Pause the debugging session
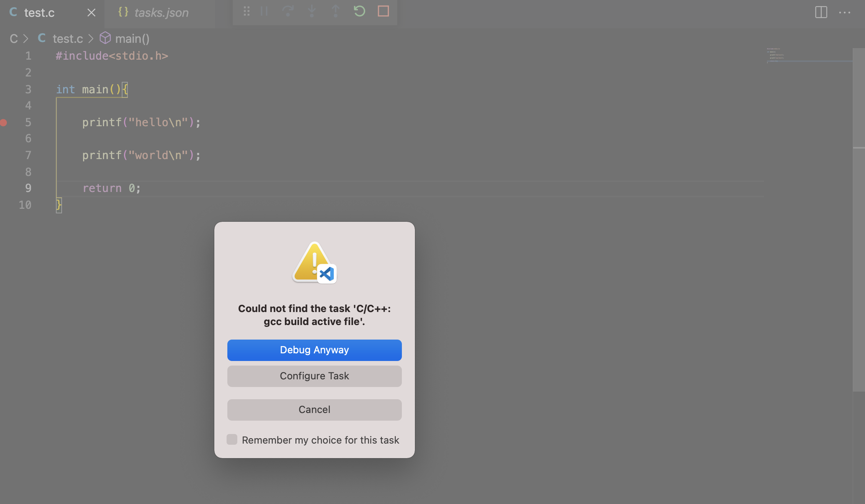 tap(264, 11)
